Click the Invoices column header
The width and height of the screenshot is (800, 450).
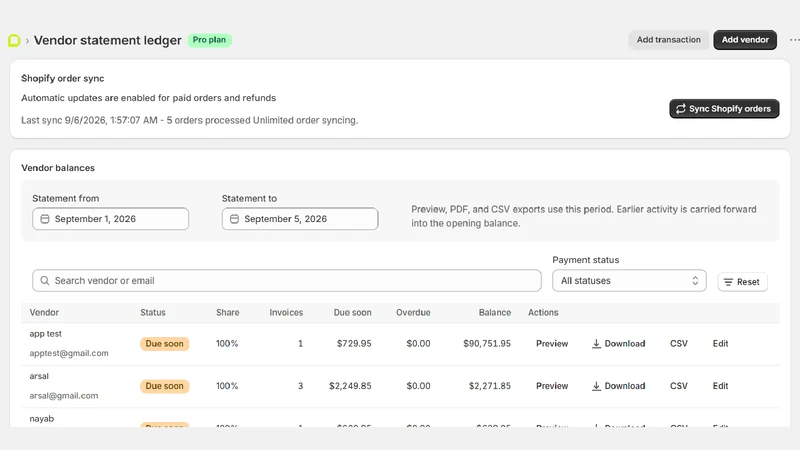(x=286, y=312)
